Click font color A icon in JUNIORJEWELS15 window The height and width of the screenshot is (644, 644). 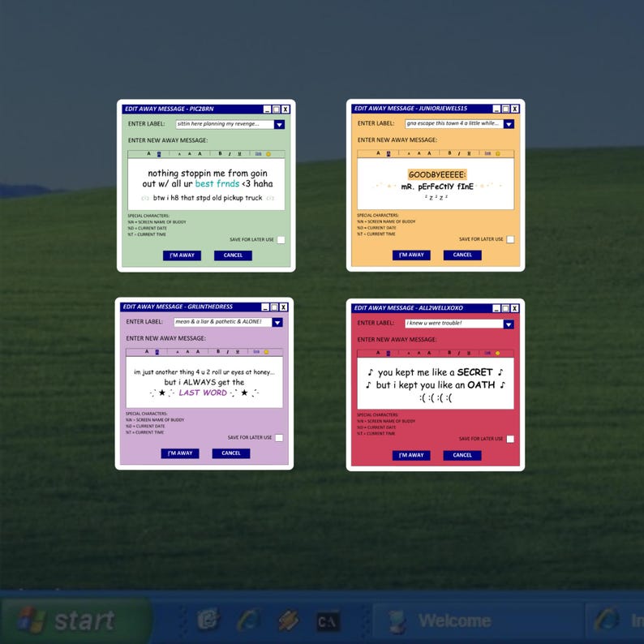click(x=378, y=153)
